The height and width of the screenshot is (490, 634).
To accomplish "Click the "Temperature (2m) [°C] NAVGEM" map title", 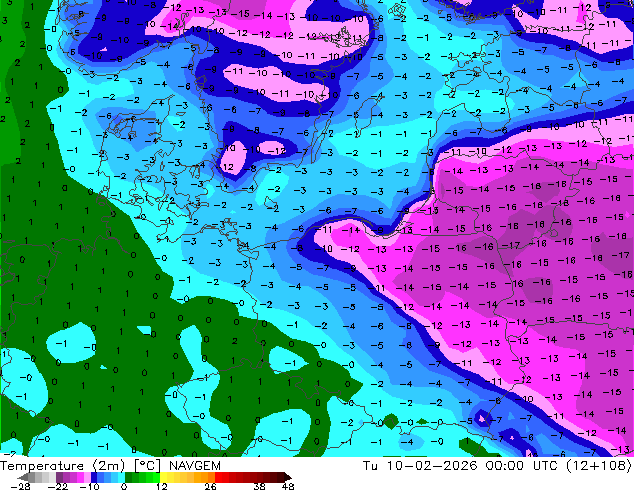I will click(110, 466).
